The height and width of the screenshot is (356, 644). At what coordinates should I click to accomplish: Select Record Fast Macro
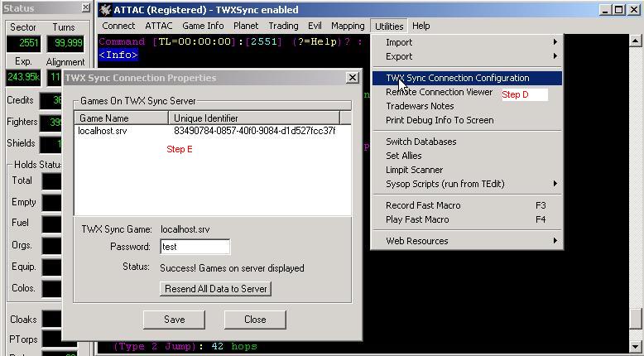[x=467, y=205]
